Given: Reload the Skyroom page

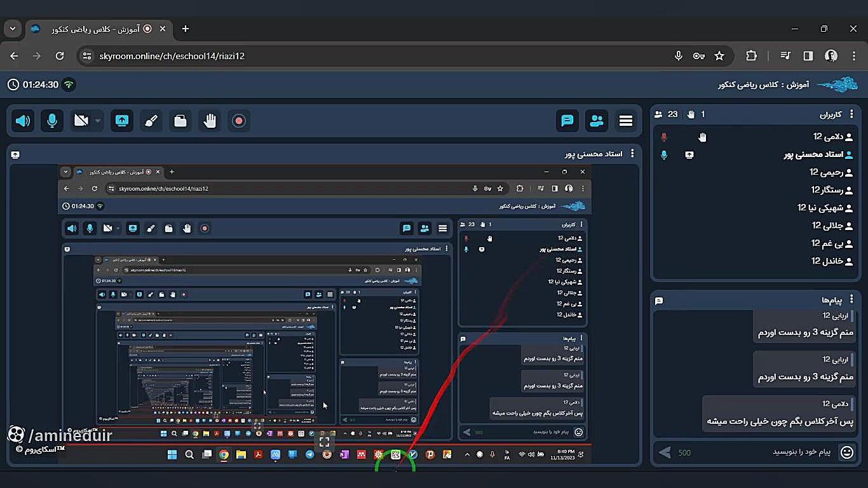Looking at the screenshot, I should pyautogui.click(x=60, y=56).
